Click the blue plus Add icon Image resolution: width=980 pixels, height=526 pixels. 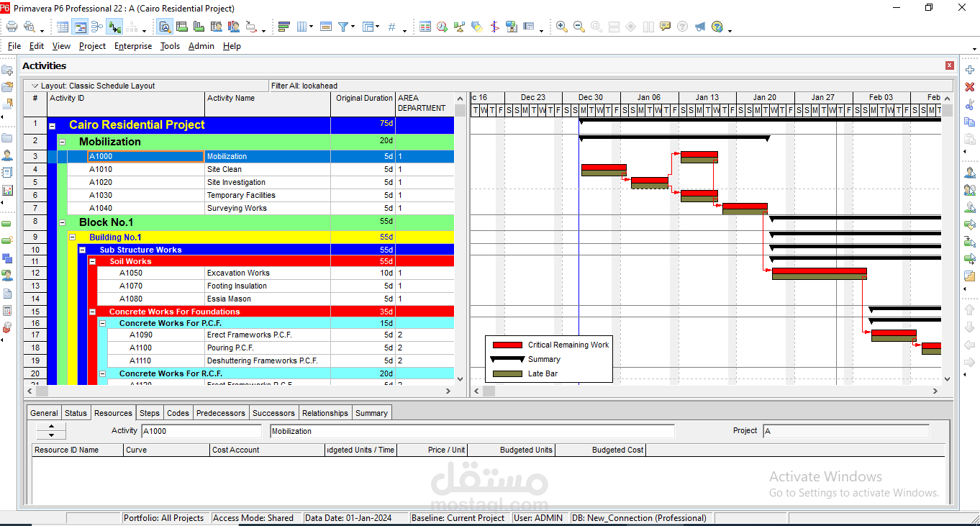click(x=969, y=70)
